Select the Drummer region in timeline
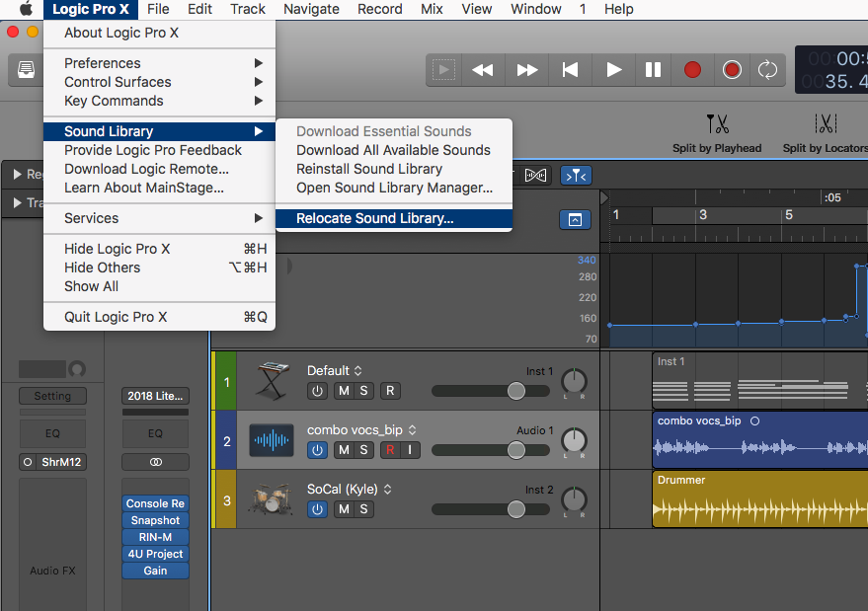Screen dimensions: 868x611 point(760,499)
